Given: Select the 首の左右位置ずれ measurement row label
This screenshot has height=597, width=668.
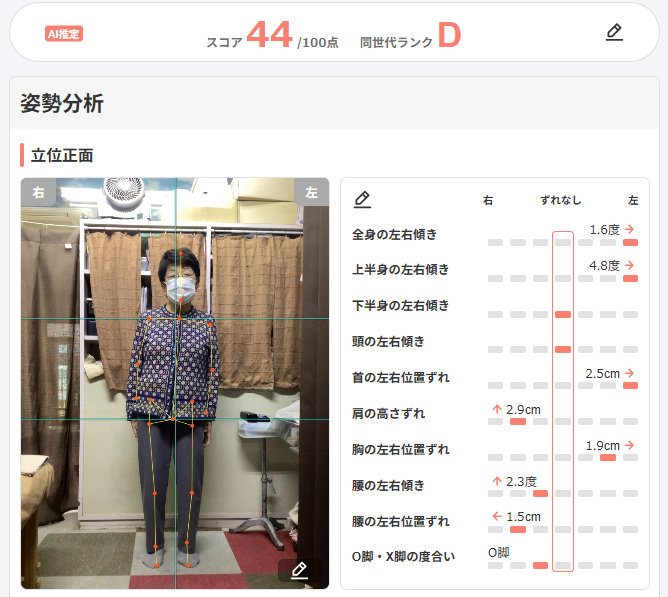Looking at the screenshot, I should tap(400, 377).
